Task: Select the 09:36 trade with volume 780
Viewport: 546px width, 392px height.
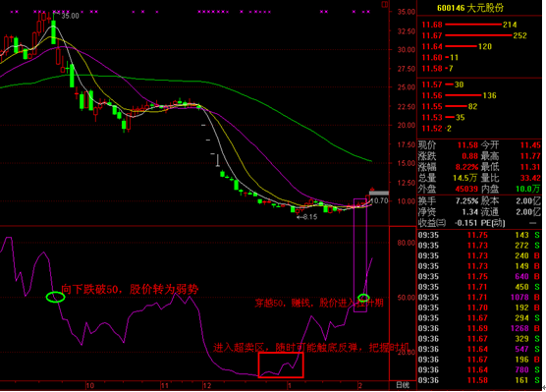Action: [479, 369]
